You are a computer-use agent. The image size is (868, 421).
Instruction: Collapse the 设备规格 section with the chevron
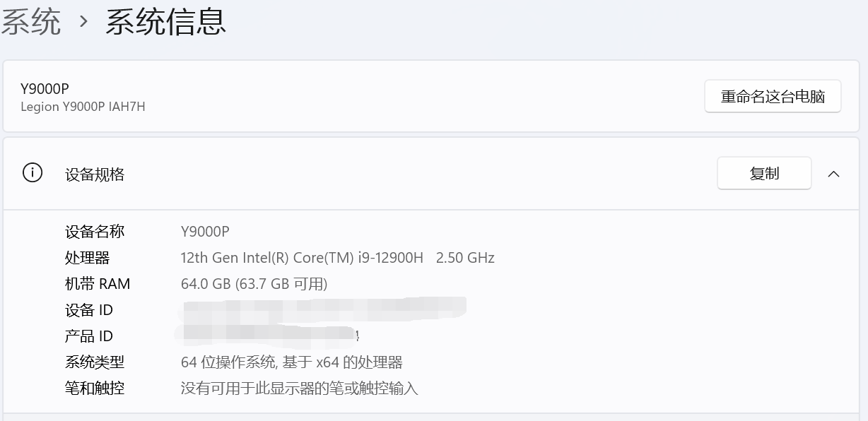[833, 174]
